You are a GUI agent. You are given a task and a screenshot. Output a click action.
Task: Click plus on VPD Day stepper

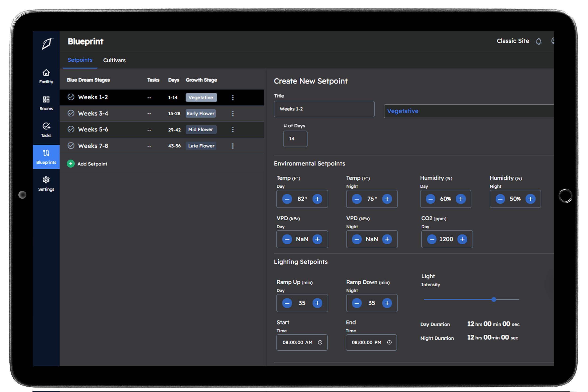(317, 239)
